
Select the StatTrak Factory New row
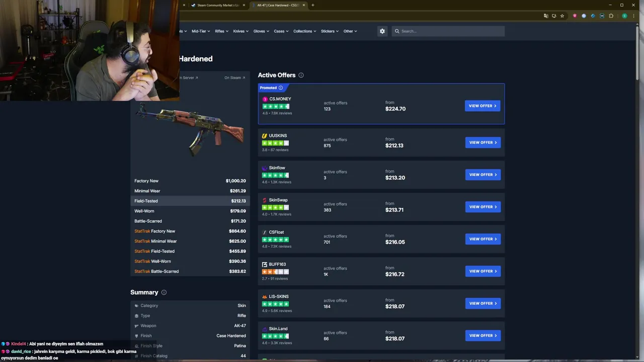point(190,231)
